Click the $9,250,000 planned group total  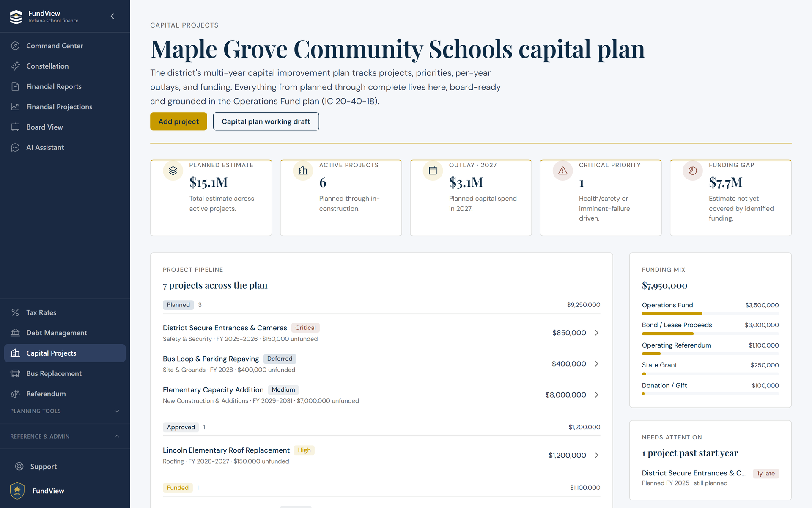point(584,305)
